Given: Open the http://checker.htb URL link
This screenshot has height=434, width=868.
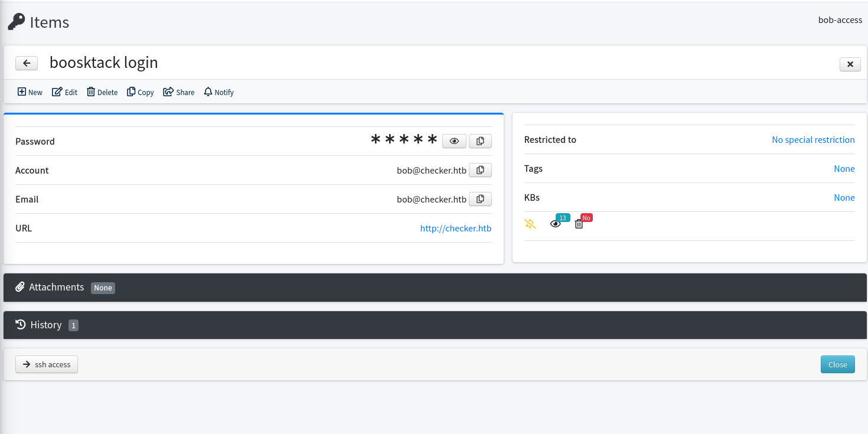Looking at the screenshot, I should (455, 228).
